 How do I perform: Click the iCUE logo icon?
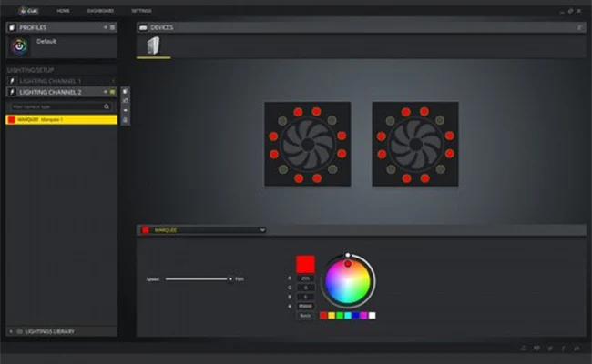(23, 11)
